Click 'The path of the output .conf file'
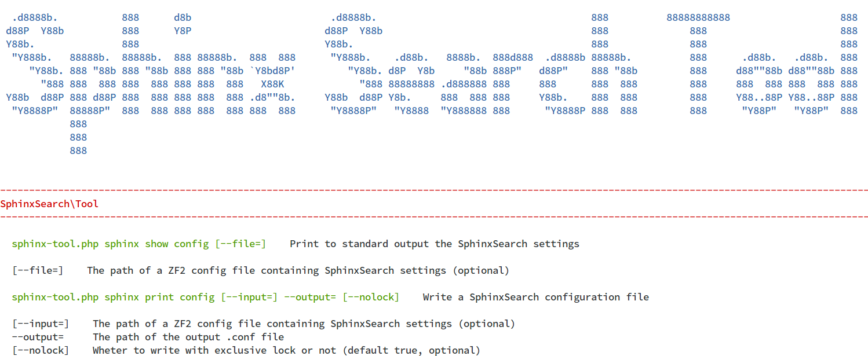868x356 pixels. tap(188, 337)
